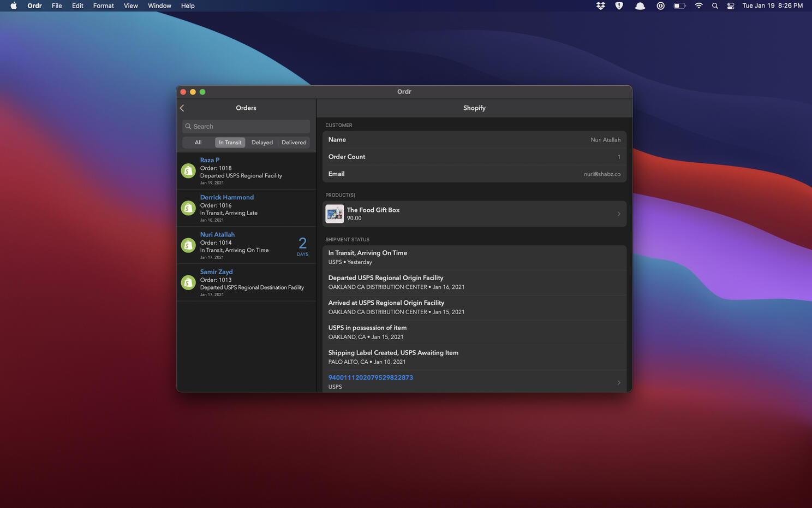Open the View menu
Image resolution: width=812 pixels, height=508 pixels.
tap(131, 5)
